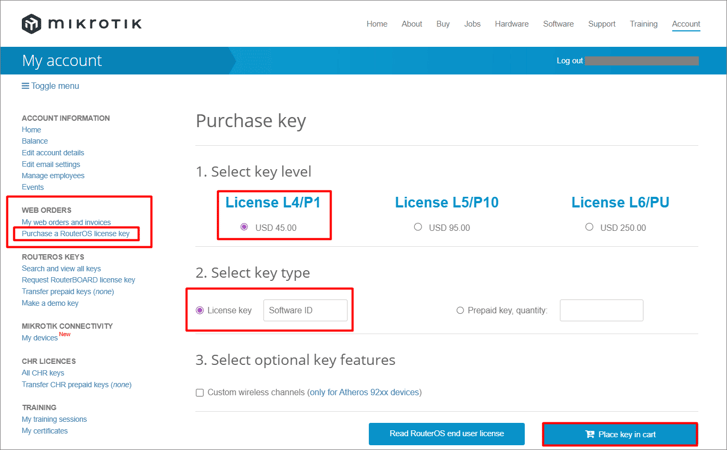Click the Software ID input field
Screen dimensions: 727x450
click(305, 310)
